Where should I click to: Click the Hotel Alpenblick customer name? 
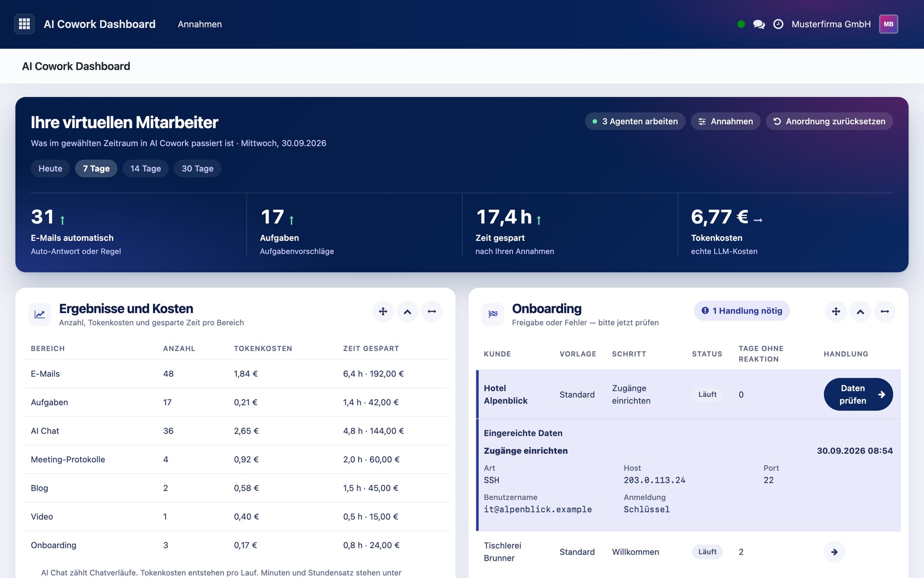505,394
